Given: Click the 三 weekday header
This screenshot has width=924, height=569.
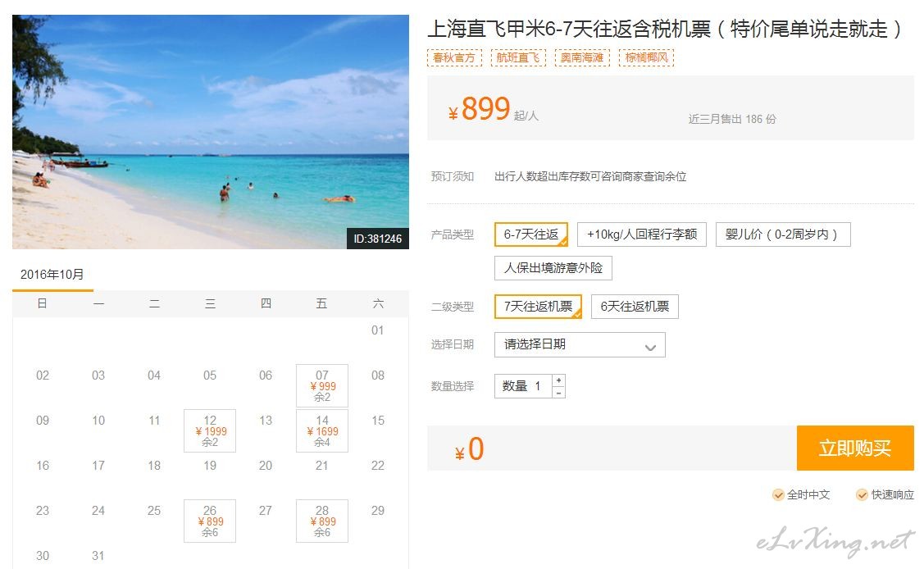Looking at the screenshot, I should (210, 304).
